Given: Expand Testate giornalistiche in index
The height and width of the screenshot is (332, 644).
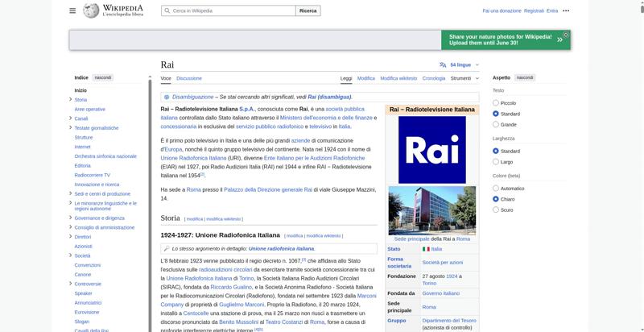Looking at the screenshot, I should 71,128.
